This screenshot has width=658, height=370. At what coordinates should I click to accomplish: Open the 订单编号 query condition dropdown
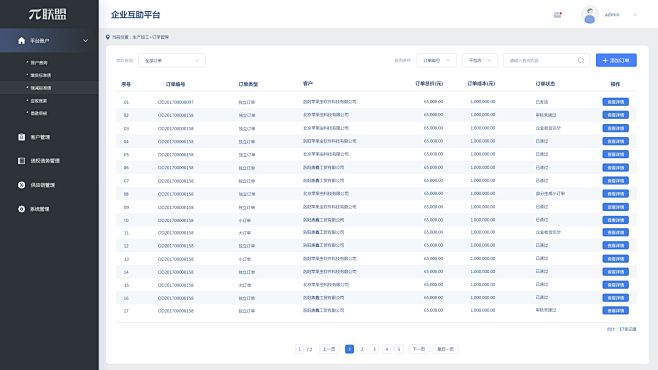point(436,60)
